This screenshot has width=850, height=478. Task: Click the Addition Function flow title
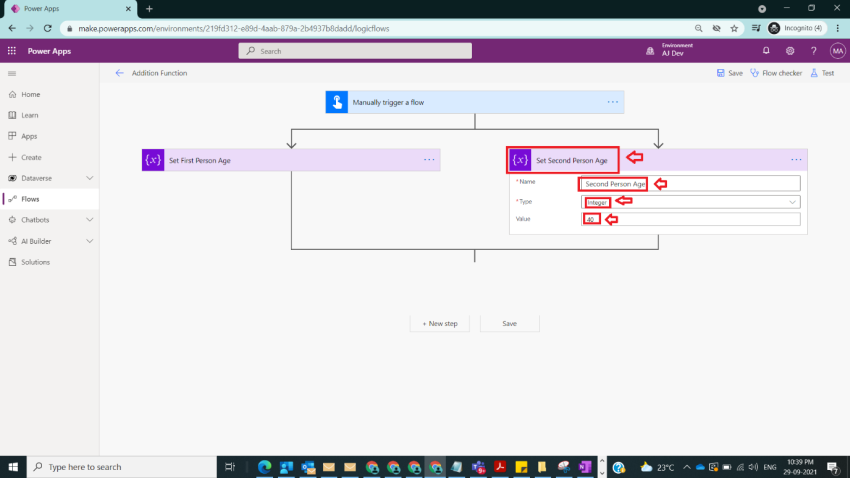pyautogui.click(x=159, y=73)
